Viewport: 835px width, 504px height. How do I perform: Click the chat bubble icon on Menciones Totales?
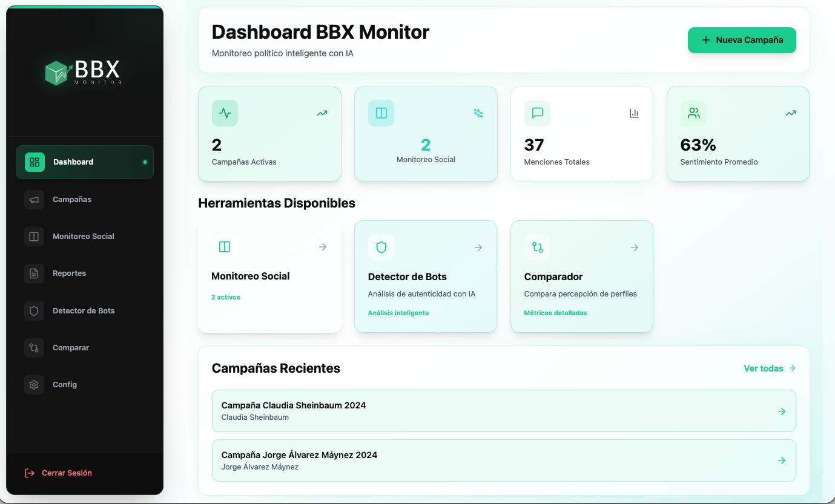click(x=537, y=113)
